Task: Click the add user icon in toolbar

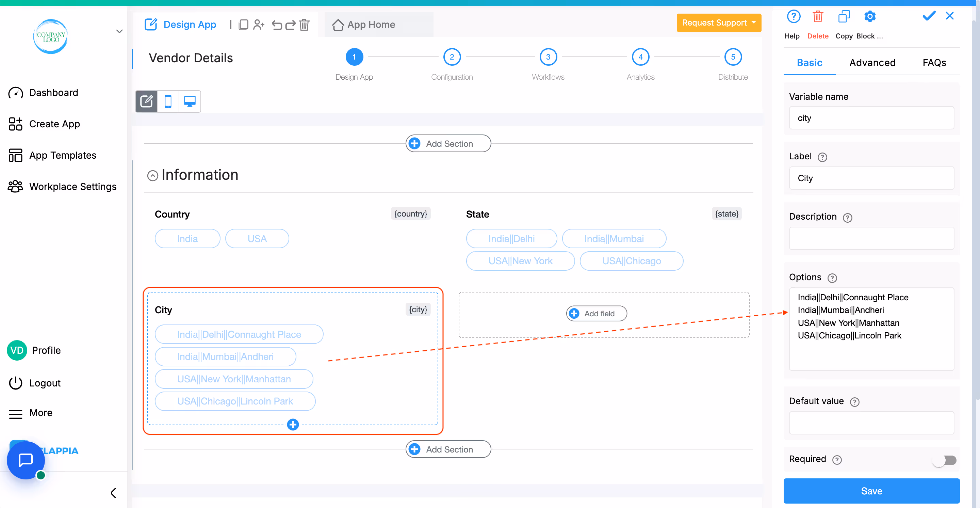Action: pos(259,25)
